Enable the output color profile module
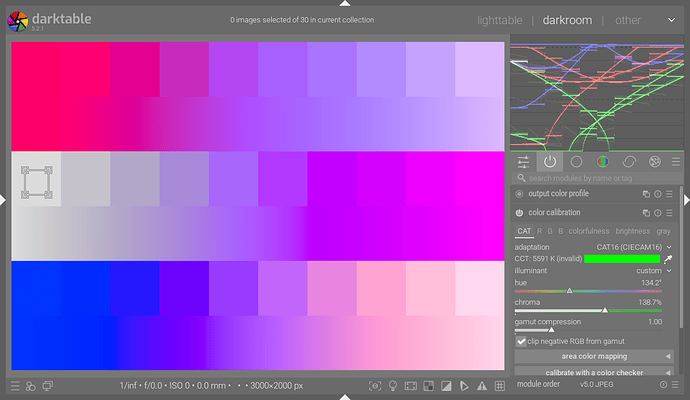 point(520,194)
